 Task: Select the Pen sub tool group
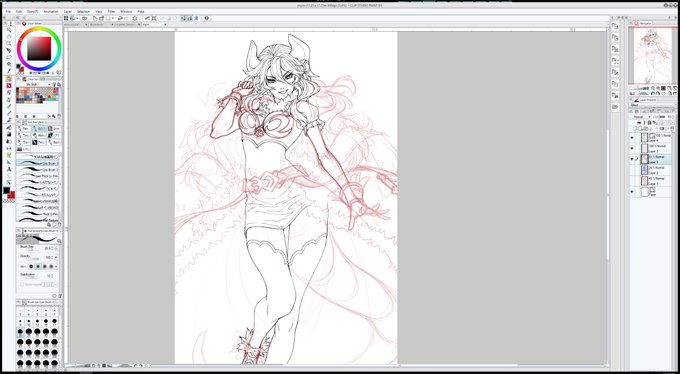coord(23,128)
